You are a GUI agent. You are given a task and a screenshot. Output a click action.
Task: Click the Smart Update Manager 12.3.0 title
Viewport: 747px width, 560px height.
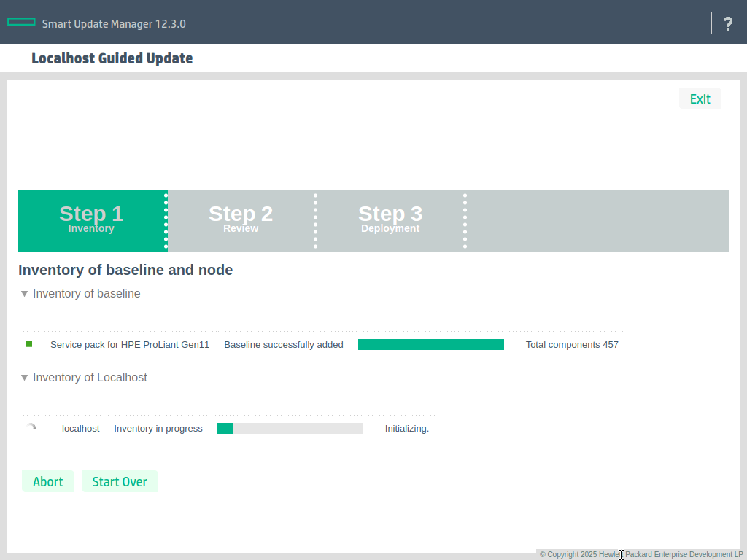[x=114, y=23]
